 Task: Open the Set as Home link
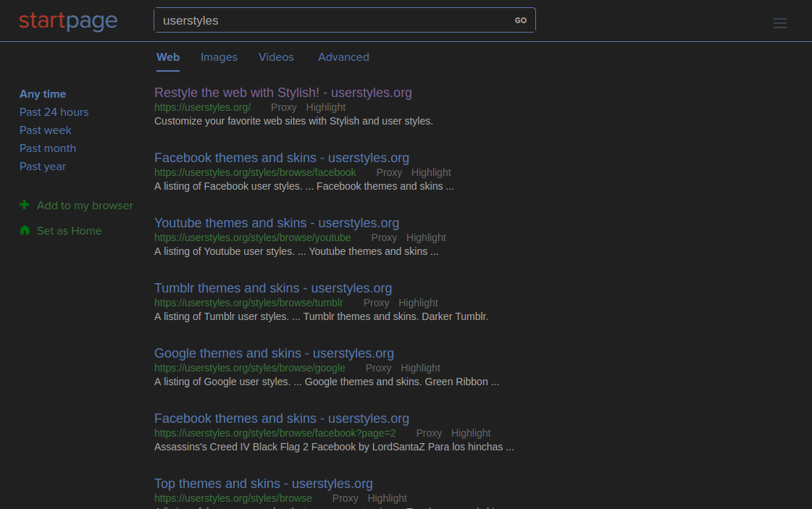coord(69,230)
